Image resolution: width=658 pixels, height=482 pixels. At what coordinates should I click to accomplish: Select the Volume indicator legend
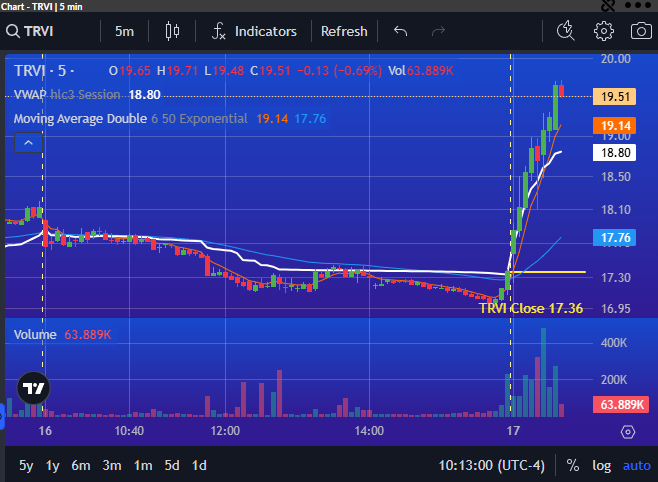(x=63, y=335)
